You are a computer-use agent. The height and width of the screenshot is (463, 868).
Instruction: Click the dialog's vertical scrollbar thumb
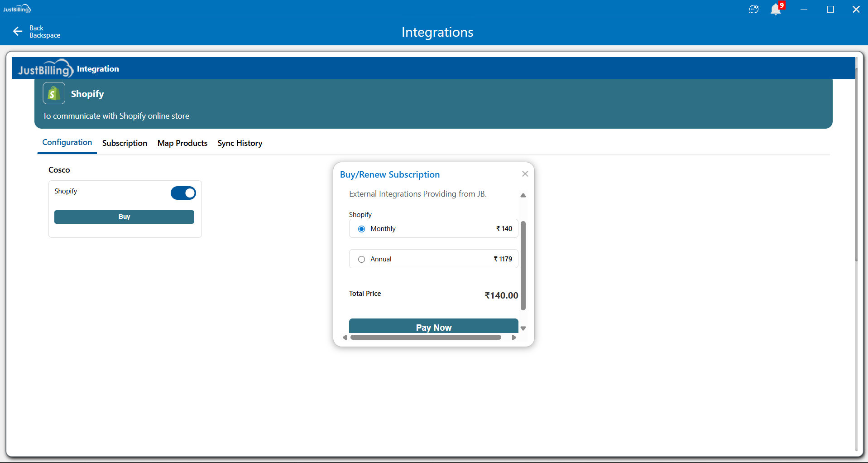coord(523,265)
